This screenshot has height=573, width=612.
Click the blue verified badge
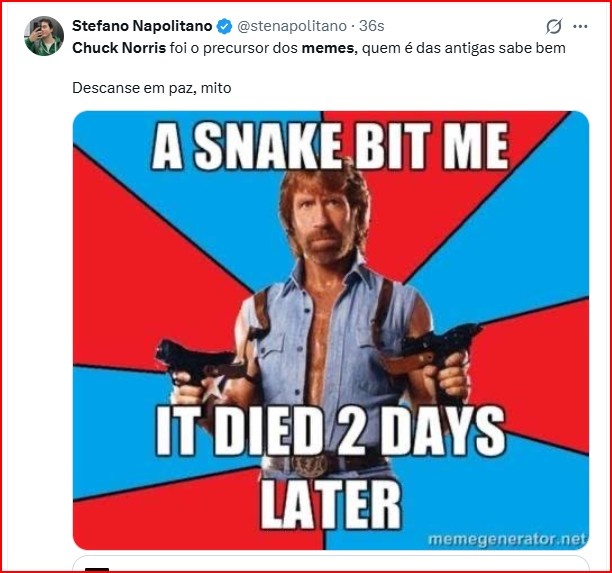[x=225, y=26]
